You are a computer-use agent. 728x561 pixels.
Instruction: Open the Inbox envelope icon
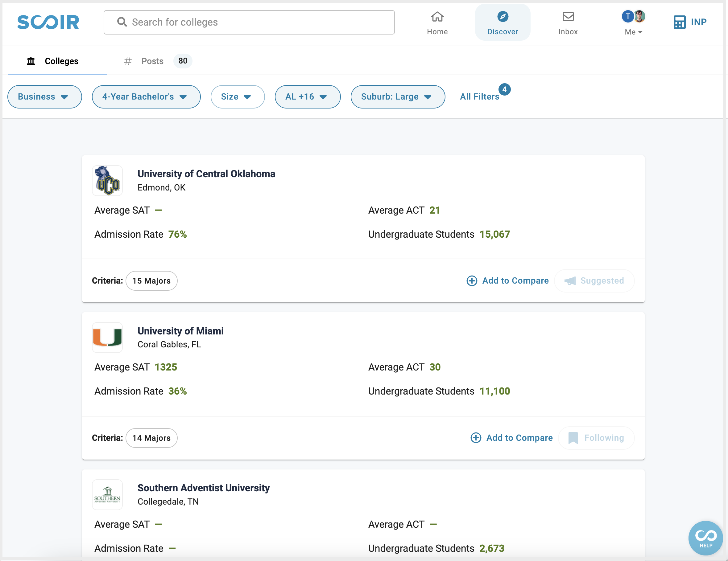point(568,16)
